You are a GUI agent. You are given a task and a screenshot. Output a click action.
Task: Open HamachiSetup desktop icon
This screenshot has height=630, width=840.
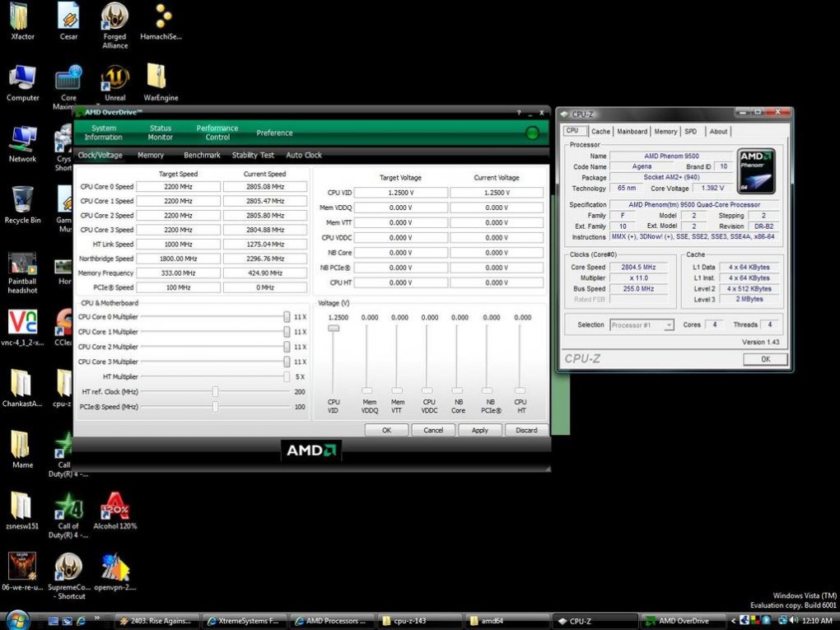[x=161, y=21]
